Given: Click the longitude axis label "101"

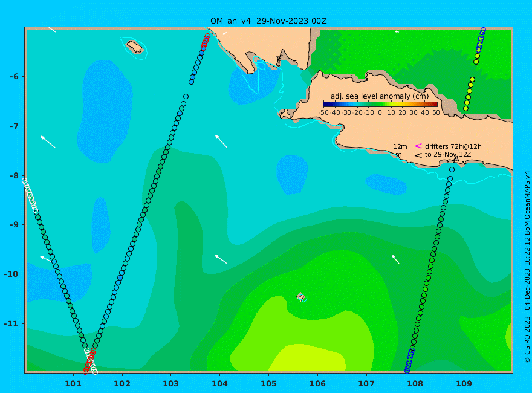Looking at the screenshot, I should [73, 383].
